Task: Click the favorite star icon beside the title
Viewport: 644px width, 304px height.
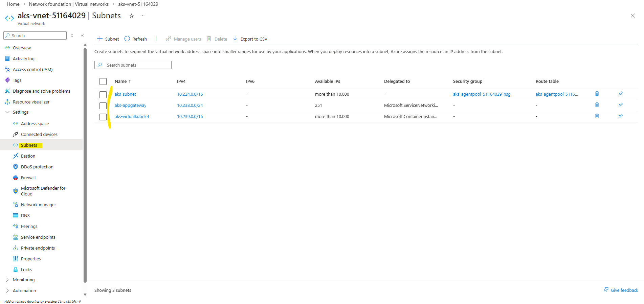Action: tap(132, 16)
